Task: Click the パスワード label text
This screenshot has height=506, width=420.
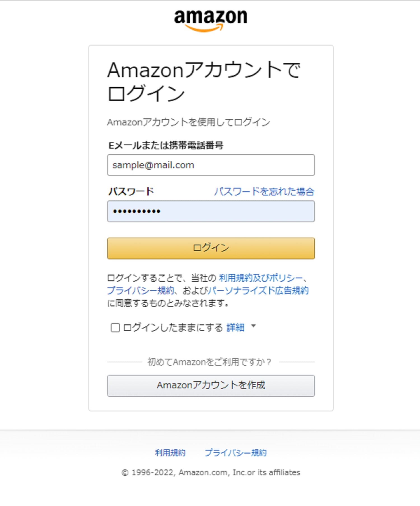Action: pyautogui.click(x=131, y=192)
